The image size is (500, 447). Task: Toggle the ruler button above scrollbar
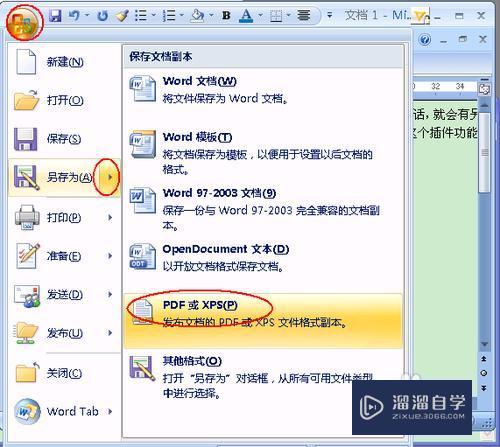pos(484,88)
